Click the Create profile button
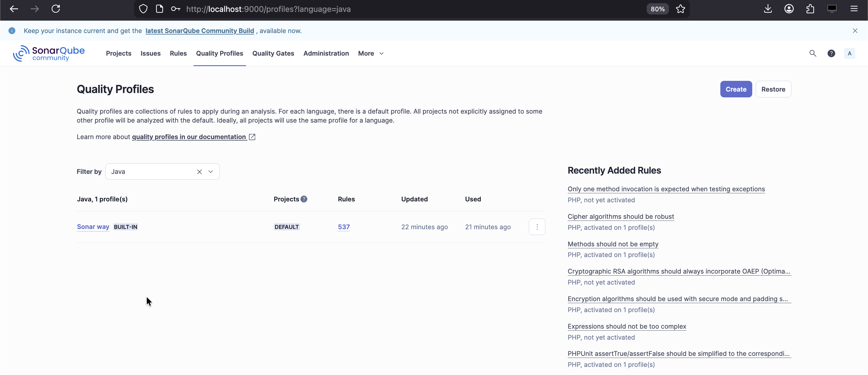Viewport: 868px width, 375px height. coord(736,89)
